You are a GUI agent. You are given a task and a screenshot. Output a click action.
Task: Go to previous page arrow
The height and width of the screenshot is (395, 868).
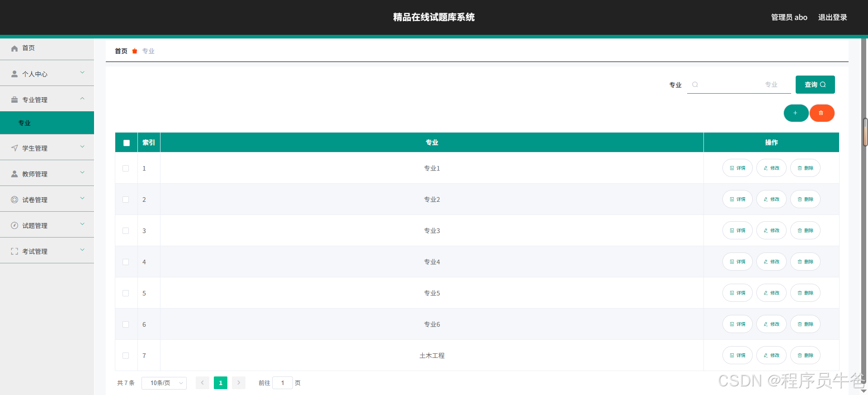tap(203, 383)
